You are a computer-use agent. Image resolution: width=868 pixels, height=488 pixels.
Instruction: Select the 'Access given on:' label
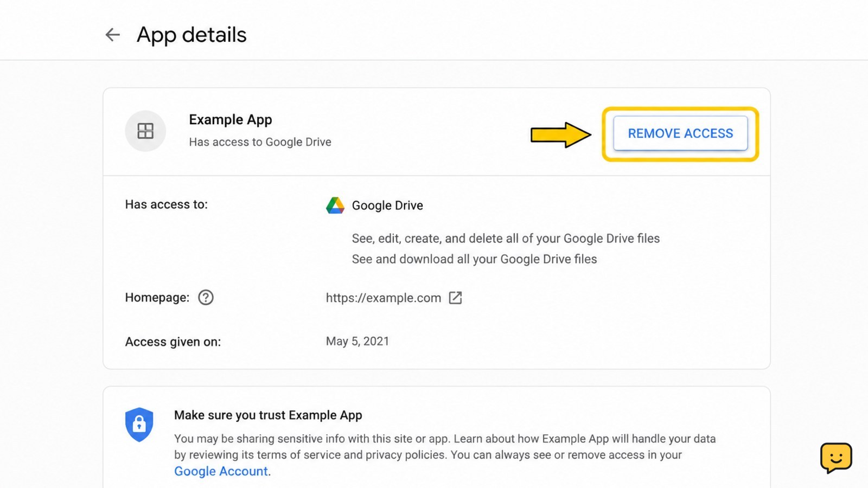tap(173, 342)
